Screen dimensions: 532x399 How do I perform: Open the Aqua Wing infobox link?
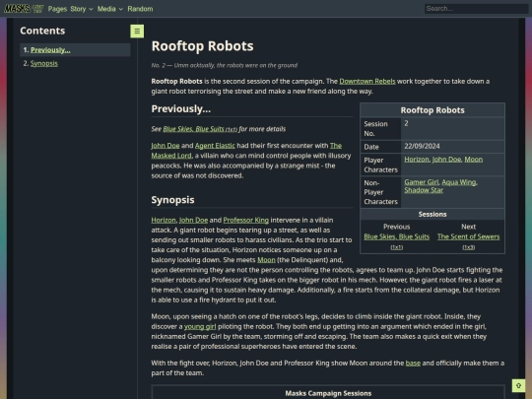click(459, 182)
